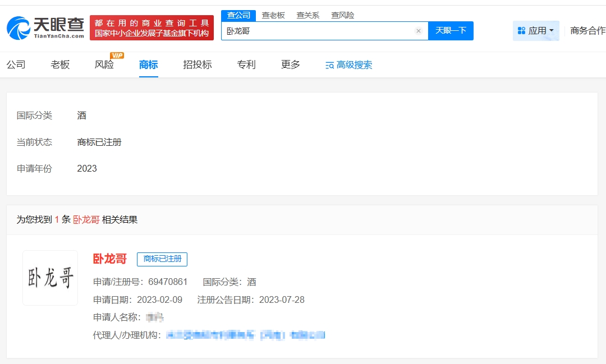Click the advanced search icon
Image resolution: width=606 pixels, height=364 pixels.
click(x=330, y=65)
